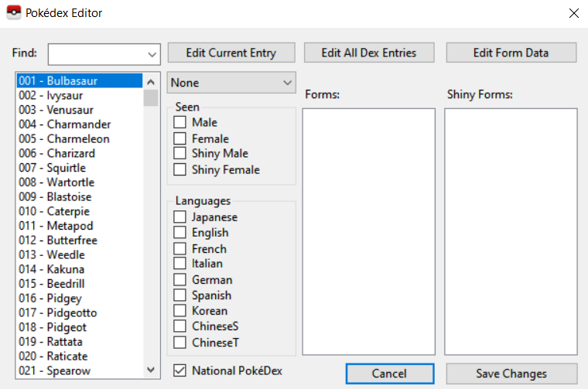588x389 pixels.
Task: Toggle the Female seen checkbox
Action: click(x=179, y=138)
